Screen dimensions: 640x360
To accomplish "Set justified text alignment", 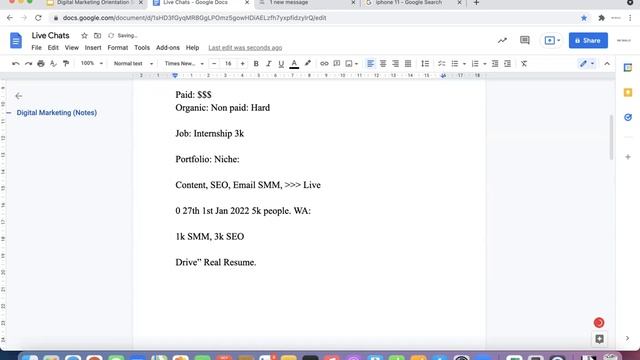I will [408, 64].
